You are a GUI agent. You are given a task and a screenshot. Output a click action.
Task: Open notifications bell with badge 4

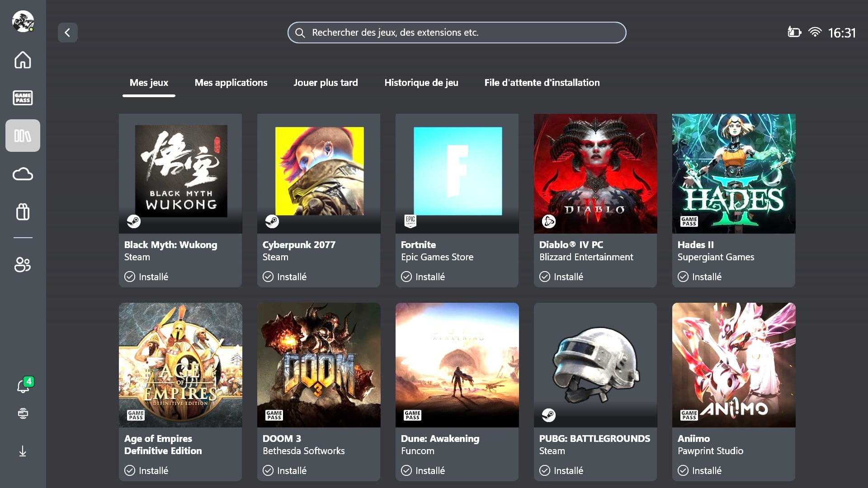tap(24, 385)
